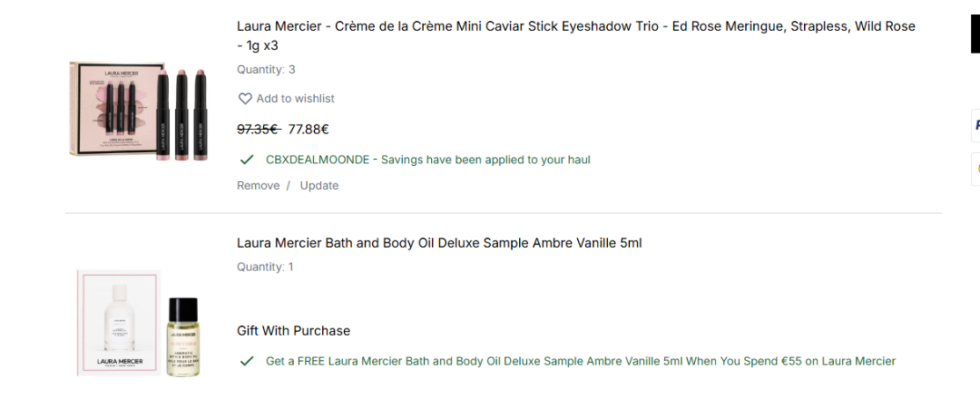Image resolution: width=980 pixels, height=398 pixels.
Task: Remove the eyeshadow trio from cart
Action: pyautogui.click(x=259, y=186)
